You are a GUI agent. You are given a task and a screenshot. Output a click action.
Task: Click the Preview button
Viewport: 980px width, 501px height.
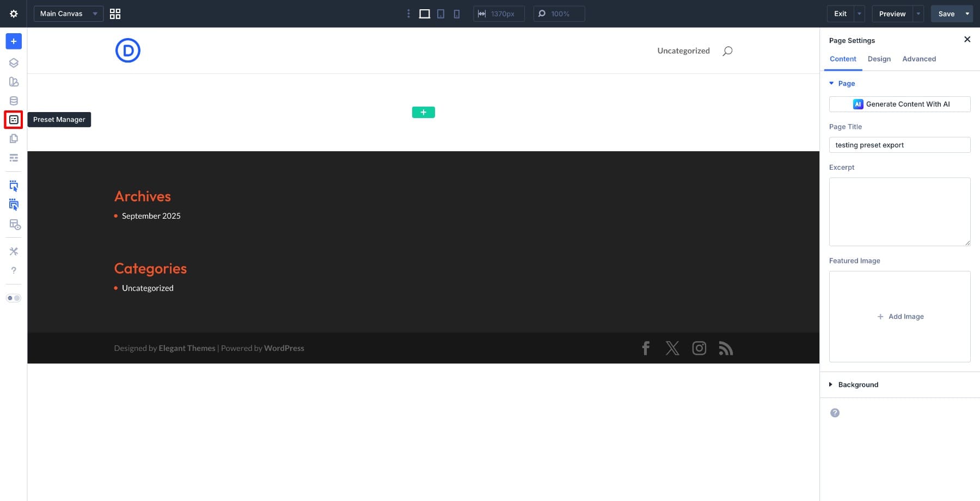click(x=892, y=14)
